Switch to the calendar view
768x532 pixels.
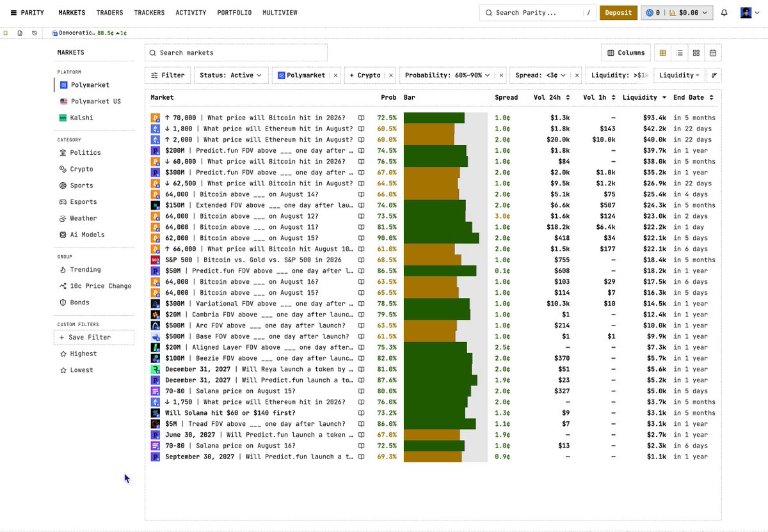click(x=713, y=52)
